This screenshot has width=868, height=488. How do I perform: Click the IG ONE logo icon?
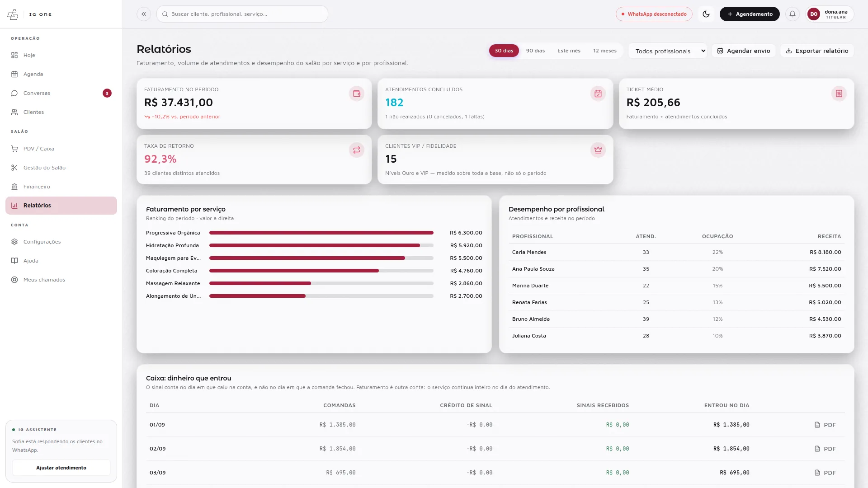pyautogui.click(x=13, y=14)
